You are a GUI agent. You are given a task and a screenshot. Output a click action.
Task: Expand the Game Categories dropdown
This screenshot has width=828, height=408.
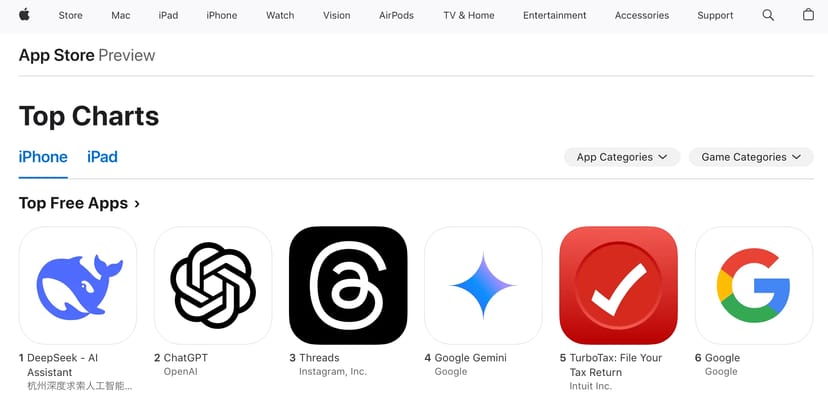tap(751, 157)
